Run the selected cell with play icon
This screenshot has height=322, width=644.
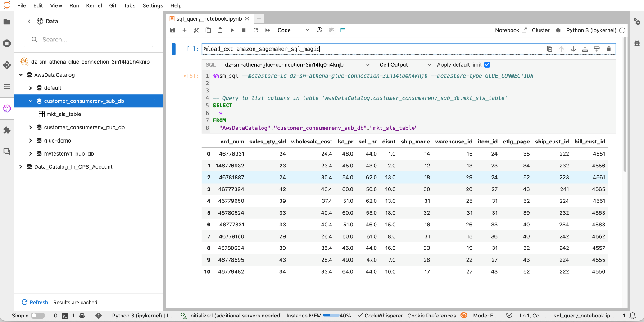point(232,30)
